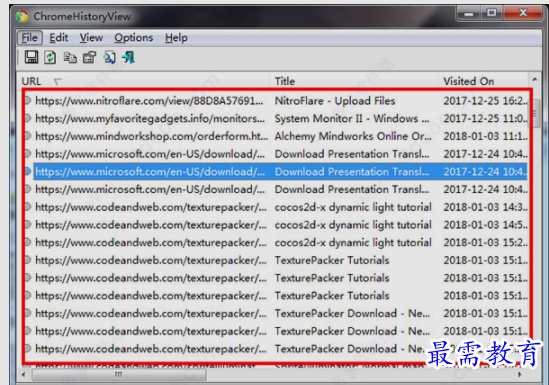The height and width of the screenshot is (385, 549).
Task: Open the Options menu
Action: [x=133, y=38]
